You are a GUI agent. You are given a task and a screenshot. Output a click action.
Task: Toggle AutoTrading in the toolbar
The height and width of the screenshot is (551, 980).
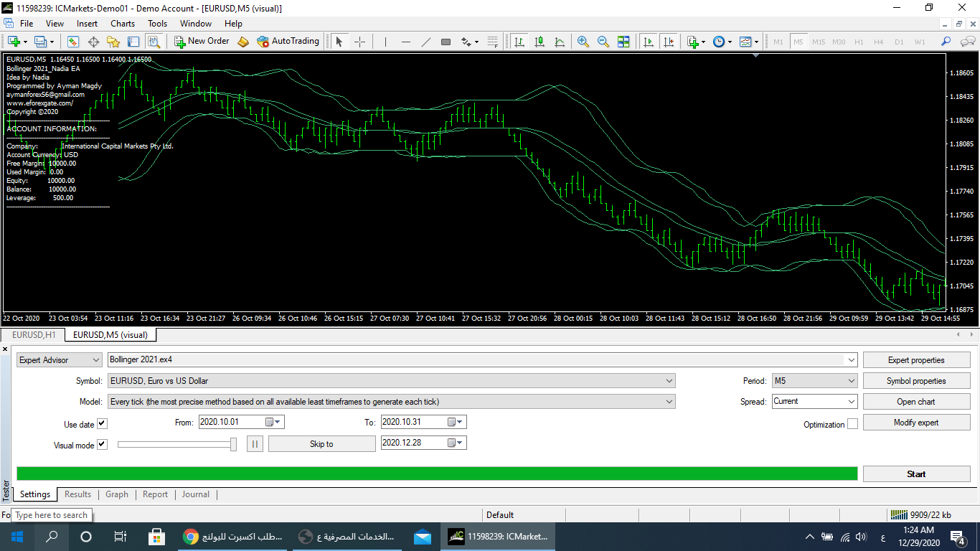pos(288,41)
